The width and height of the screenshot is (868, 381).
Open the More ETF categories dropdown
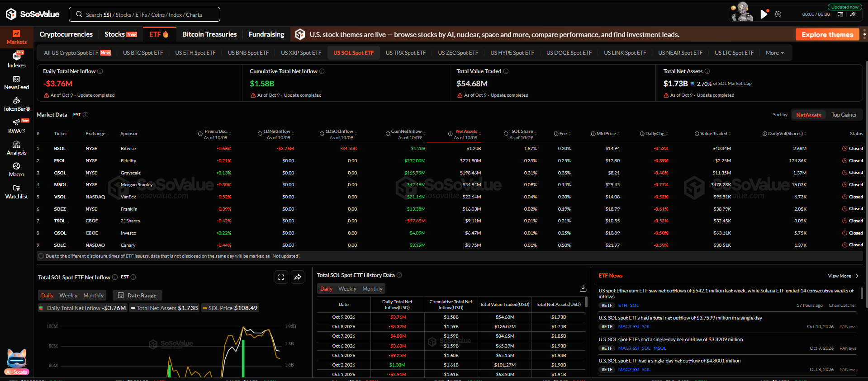tap(775, 53)
